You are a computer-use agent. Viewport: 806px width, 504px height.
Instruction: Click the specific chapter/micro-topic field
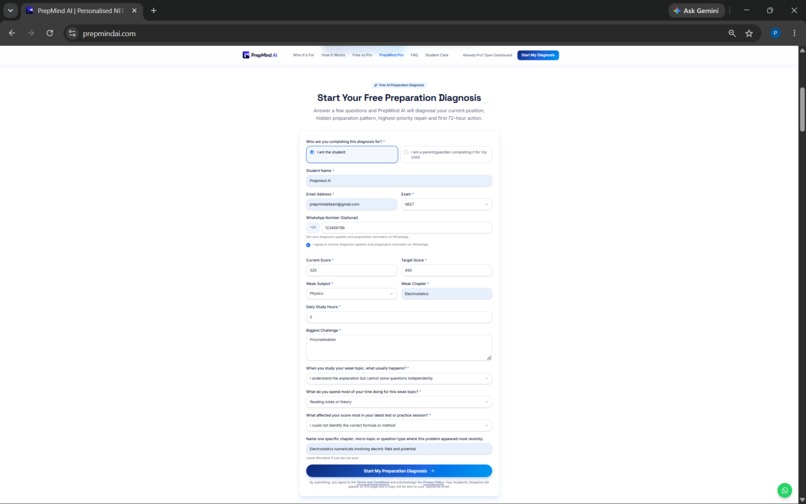pyautogui.click(x=399, y=449)
